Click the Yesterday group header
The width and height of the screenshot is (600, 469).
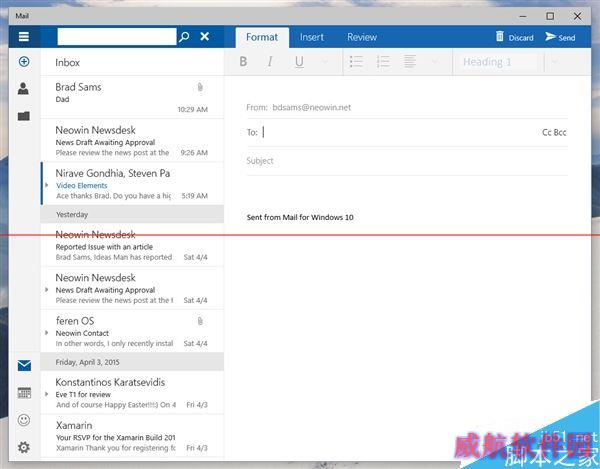[x=132, y=214]
